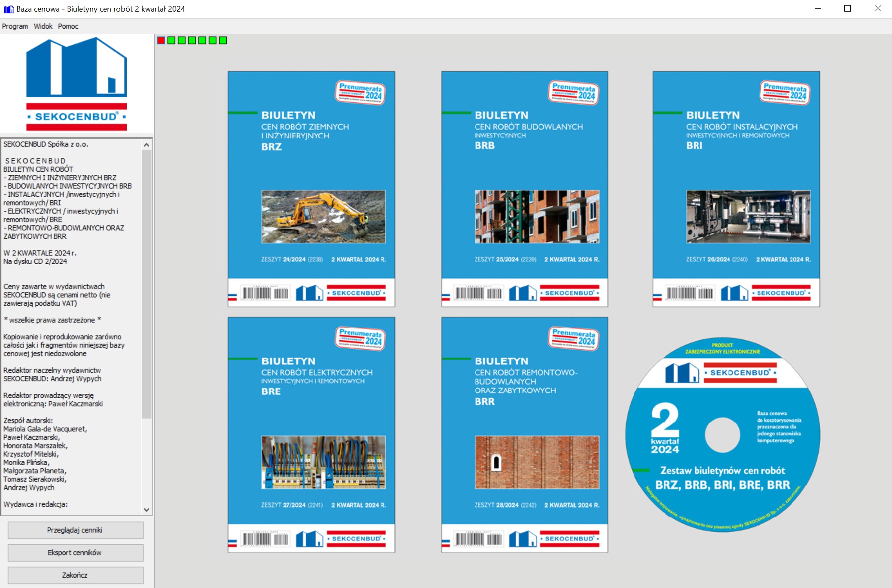Click the Prenumerata 2024 badge on BRR cover
Image resolution: width=892 pixels, height=588 pixels.
pyautogui.click(x=573, y=338)
